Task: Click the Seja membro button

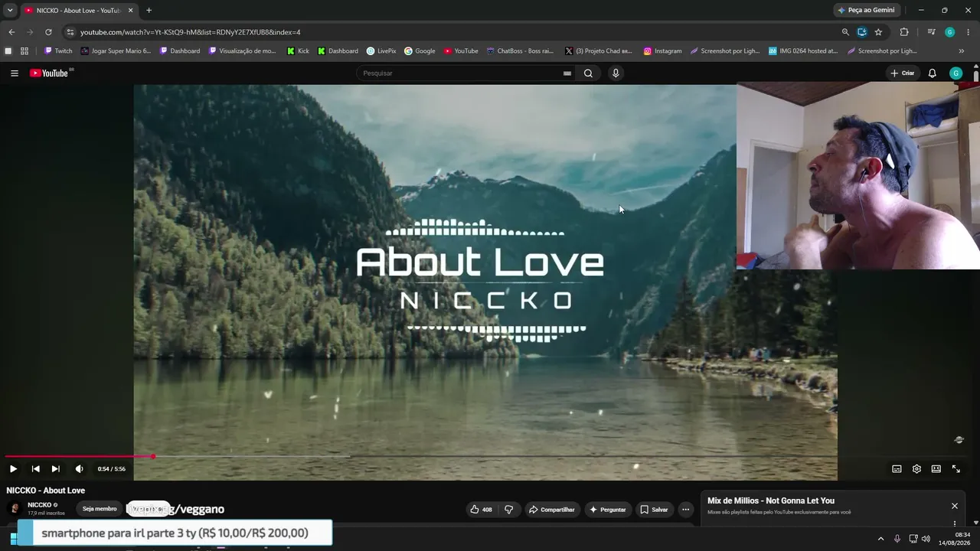Action: pos(100,509)
